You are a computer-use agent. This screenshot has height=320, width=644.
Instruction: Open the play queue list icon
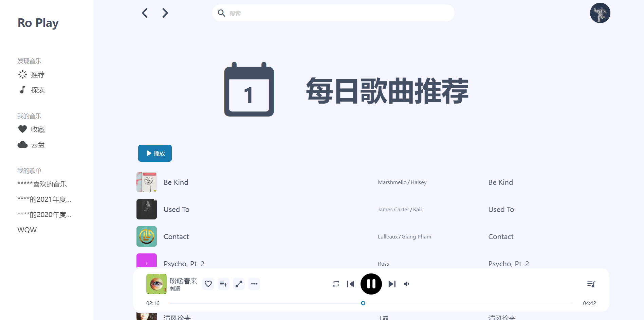coord(591,284)
